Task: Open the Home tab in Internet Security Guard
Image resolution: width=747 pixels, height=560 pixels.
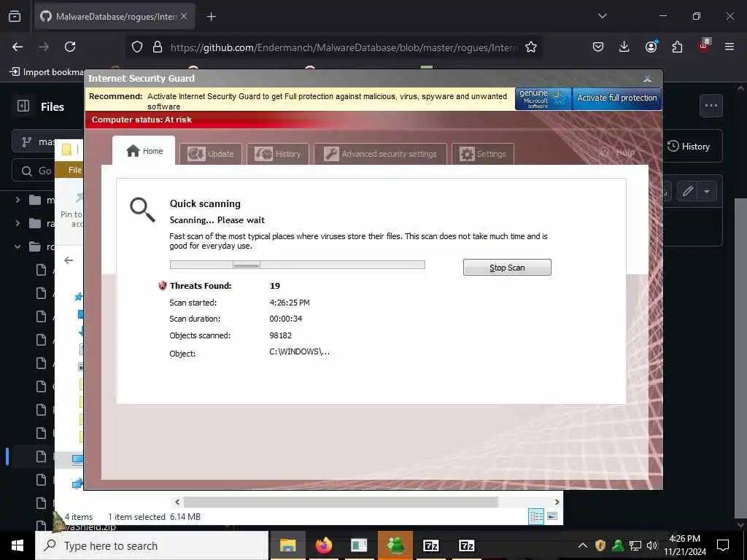Action: 144,151
